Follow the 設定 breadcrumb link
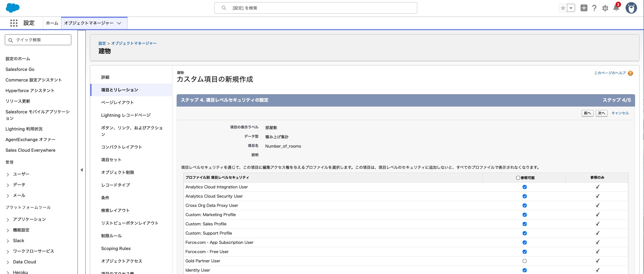This screenshot has height=274, width=644. pos(102,43)
